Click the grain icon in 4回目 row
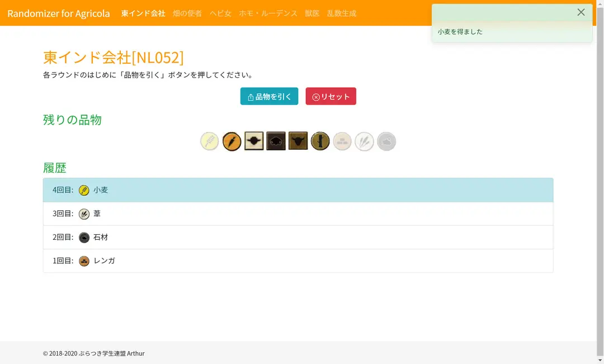 [x=84, y=190]
